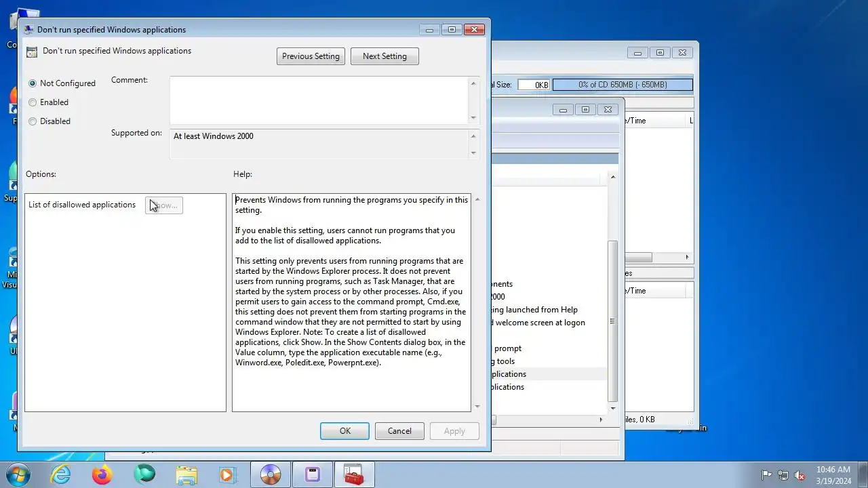Click policy list scroll down arrow
Image resolution: width=868 pixels, height=488 pixels.
pos(613,408)
